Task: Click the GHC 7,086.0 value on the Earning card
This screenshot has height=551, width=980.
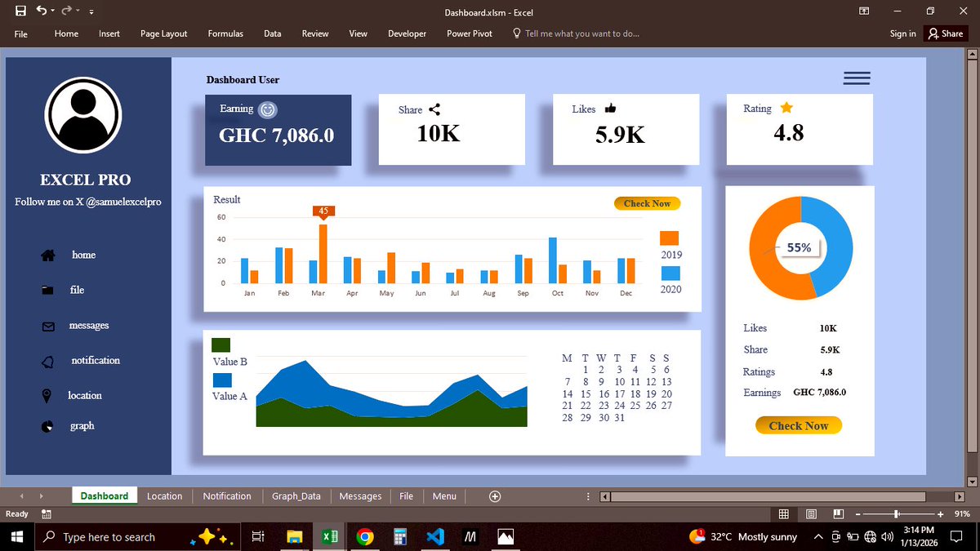Action: coord(276,136)
